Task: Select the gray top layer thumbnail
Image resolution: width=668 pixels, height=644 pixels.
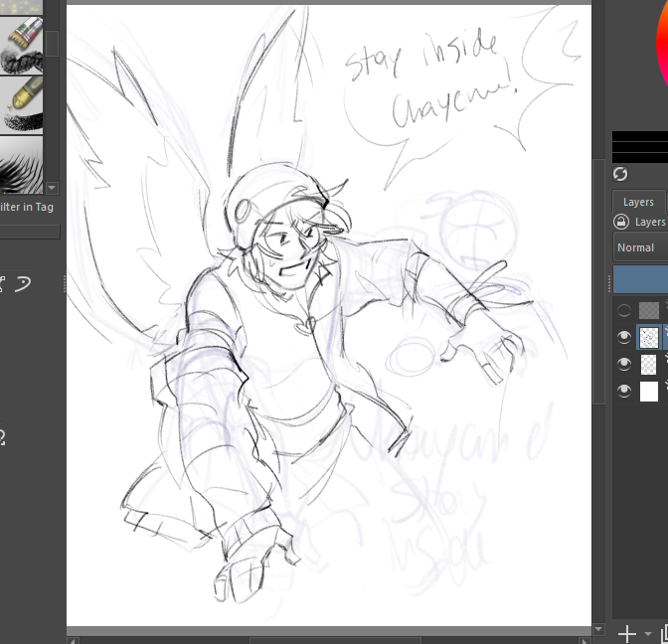Action: click(x=649, y=310)
